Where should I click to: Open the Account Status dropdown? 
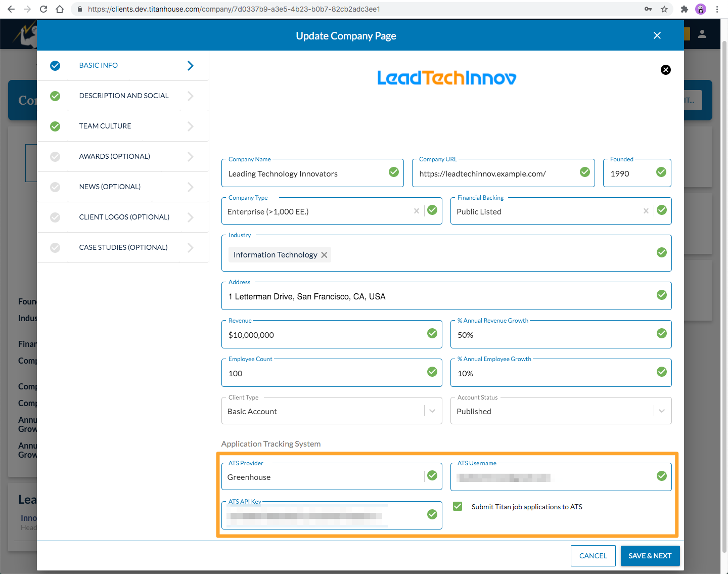(x=661, y=411)
